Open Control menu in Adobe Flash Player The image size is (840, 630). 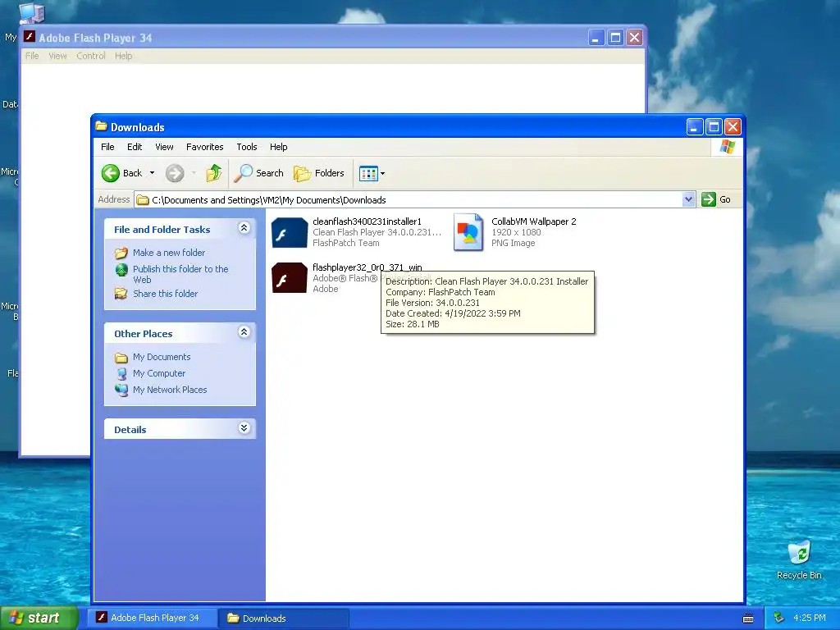[x=90, y=56]
